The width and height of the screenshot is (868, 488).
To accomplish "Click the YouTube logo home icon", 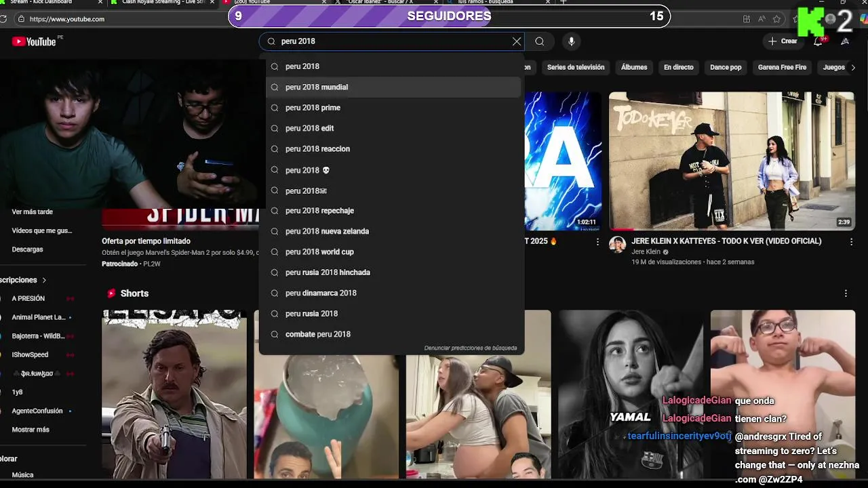I will point(34,41).
